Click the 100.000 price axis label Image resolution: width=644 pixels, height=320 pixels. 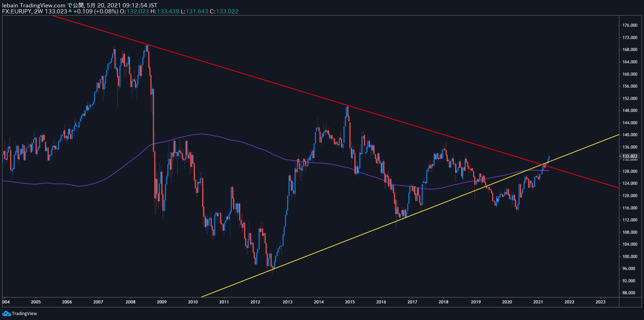(630, 257)
